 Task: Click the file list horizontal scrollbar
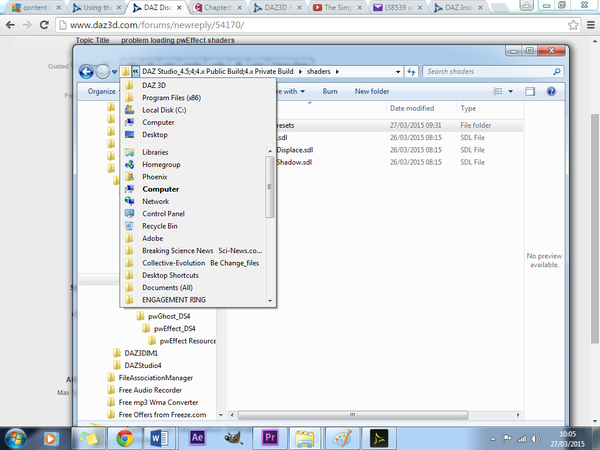coord(352,415)
